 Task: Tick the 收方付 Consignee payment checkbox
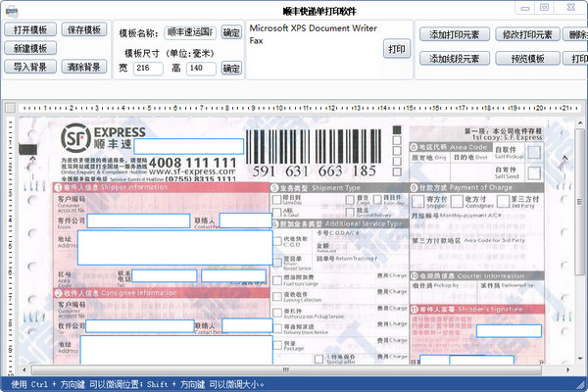457,202
